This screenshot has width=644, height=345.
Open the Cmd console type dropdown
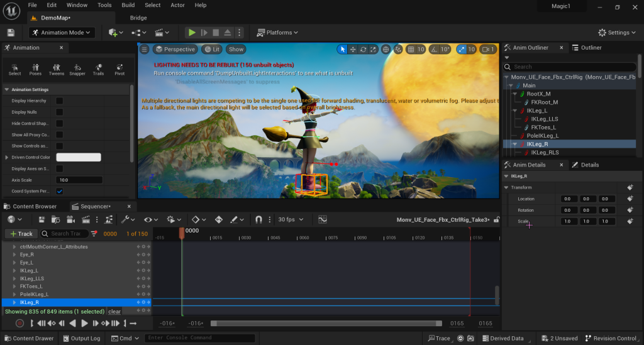click(x=125, y=339)
